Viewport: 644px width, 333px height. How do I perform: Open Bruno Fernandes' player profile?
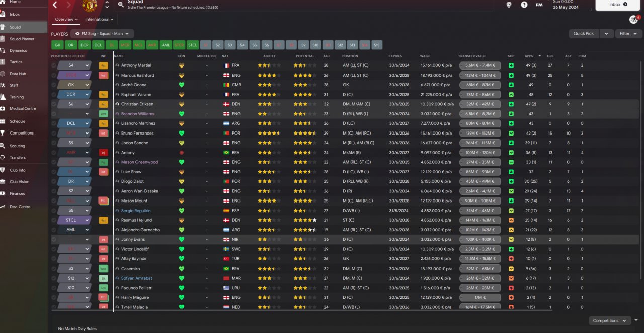point(137,133)
